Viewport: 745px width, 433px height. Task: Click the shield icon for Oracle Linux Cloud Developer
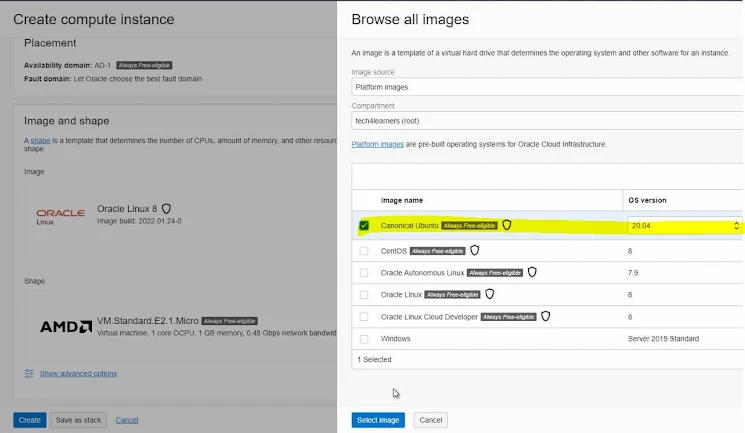(545, 317)
